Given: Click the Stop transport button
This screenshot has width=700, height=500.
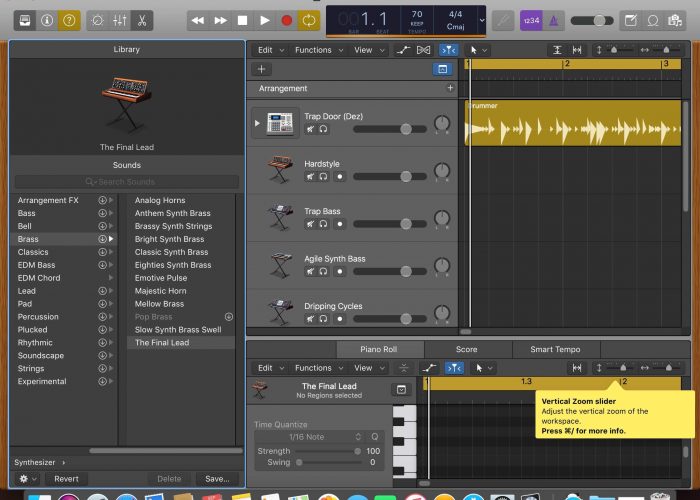Looking at the screenshot, I should pyautogui.click(x=242, y=21).
